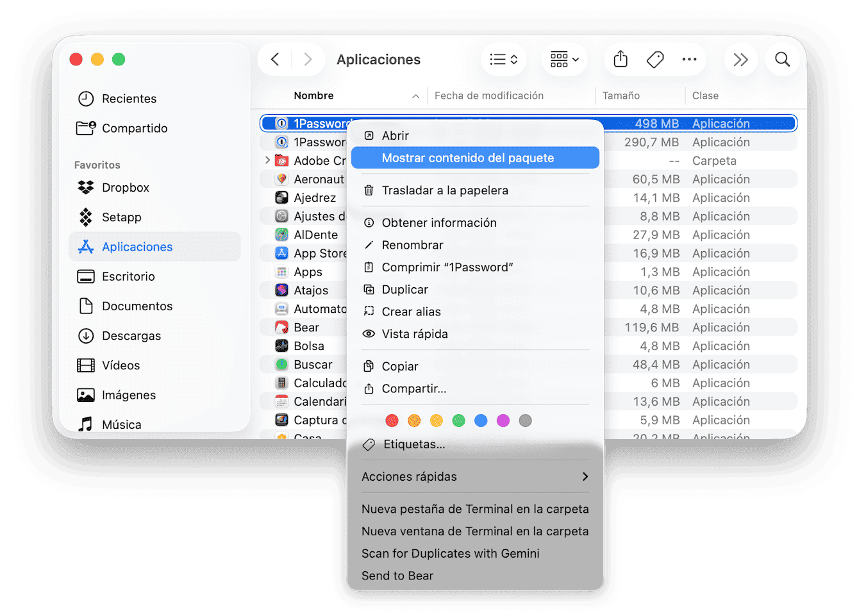859x616 pixels.
Task: Open the grouping options dropdown
Action: [564, 60]
